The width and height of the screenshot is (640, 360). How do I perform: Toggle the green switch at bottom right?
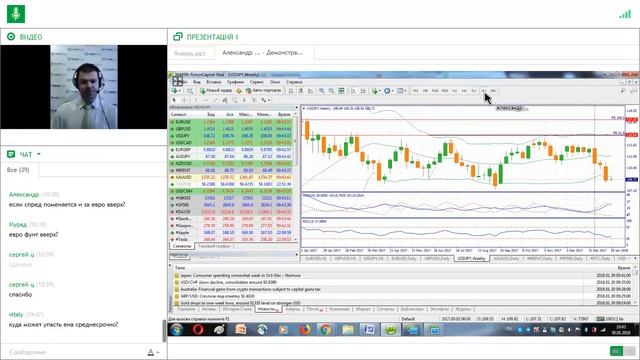coord(622,351)
